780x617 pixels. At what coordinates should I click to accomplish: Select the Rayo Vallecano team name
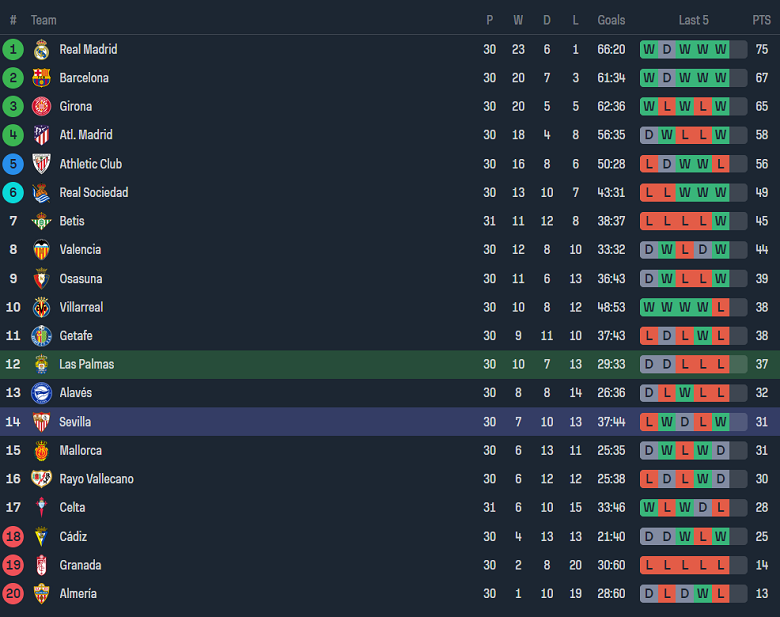[x=97, y=479]
